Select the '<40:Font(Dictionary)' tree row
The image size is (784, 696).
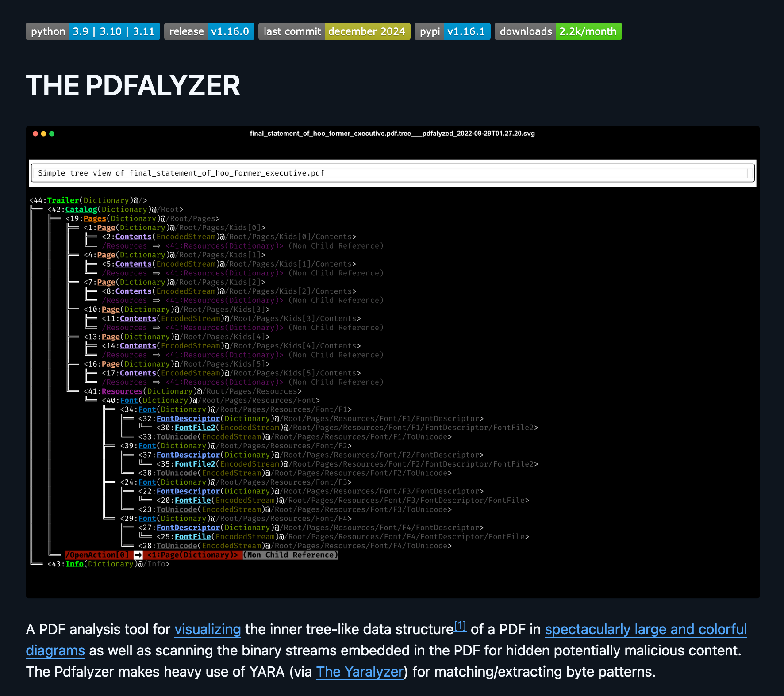tap(211, 401)
